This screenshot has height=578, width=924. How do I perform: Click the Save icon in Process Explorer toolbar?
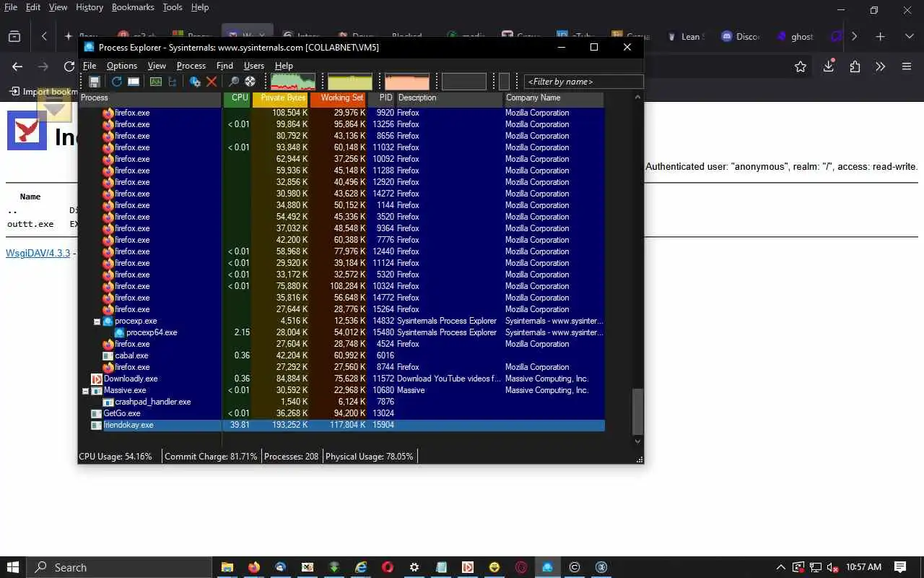95,82
